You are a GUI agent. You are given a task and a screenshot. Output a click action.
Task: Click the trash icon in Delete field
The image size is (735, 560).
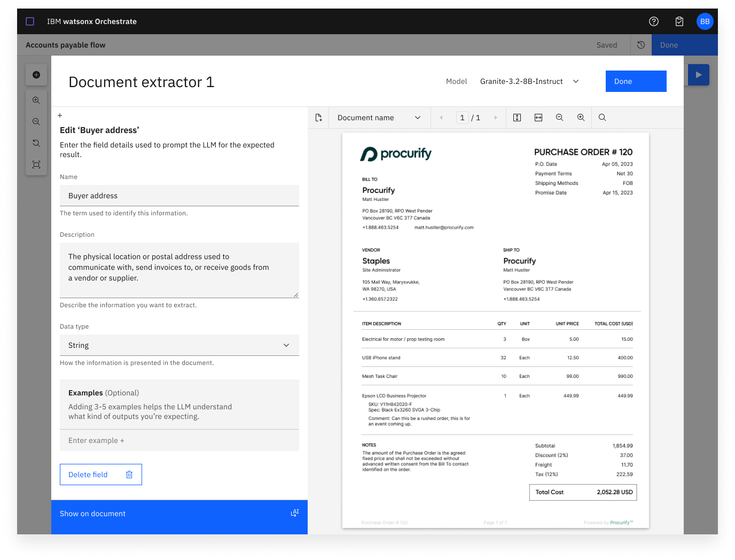pyautogui.click(x=129, y=475)
